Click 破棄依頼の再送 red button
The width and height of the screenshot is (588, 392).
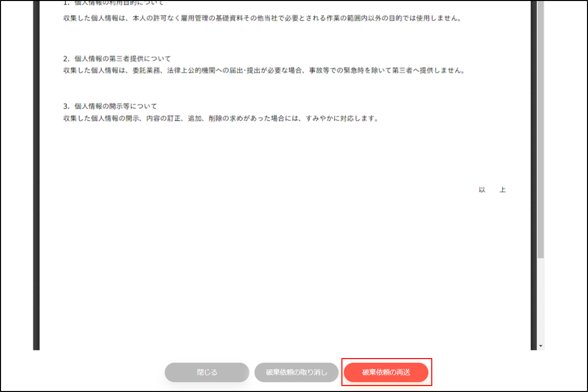click(386, 372)
